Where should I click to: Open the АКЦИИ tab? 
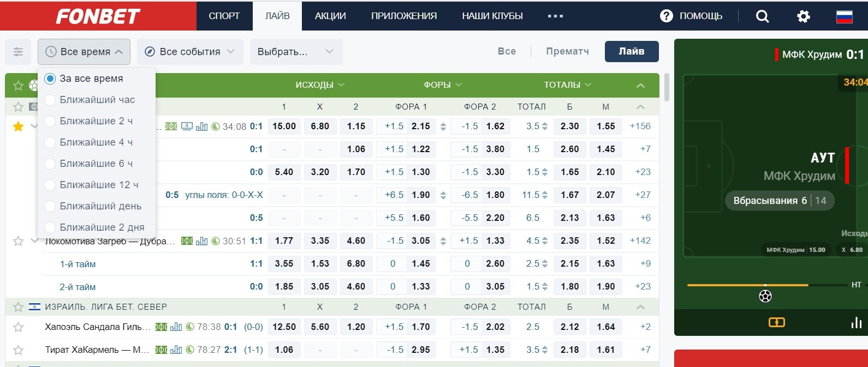coord(330,16)
